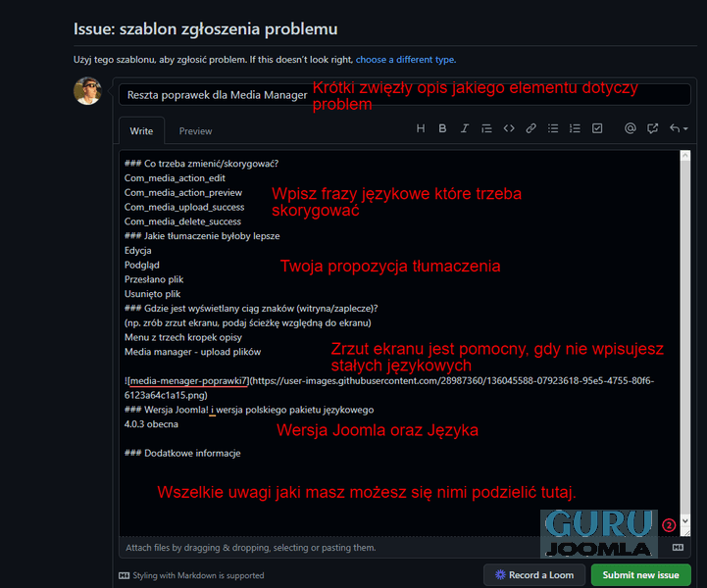Click the Submit new issue button
Viewport: 707px width, 588px height.
[x=640, y=575]
